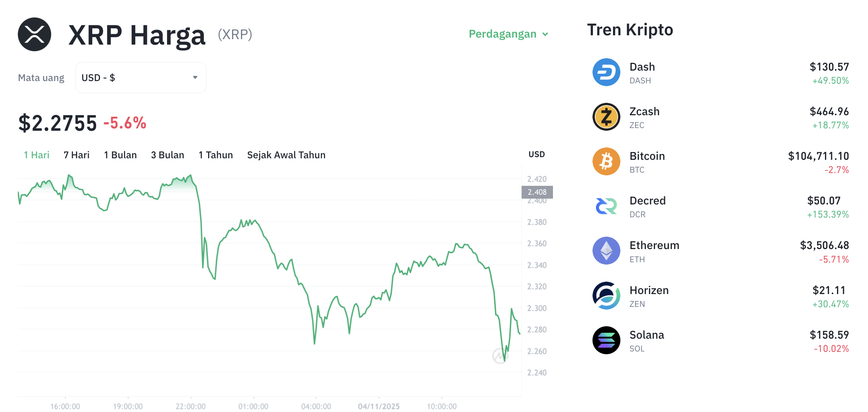Click the Ethereum coin icon
Viewport: 868px width, 412px height.
pos(606,251)
